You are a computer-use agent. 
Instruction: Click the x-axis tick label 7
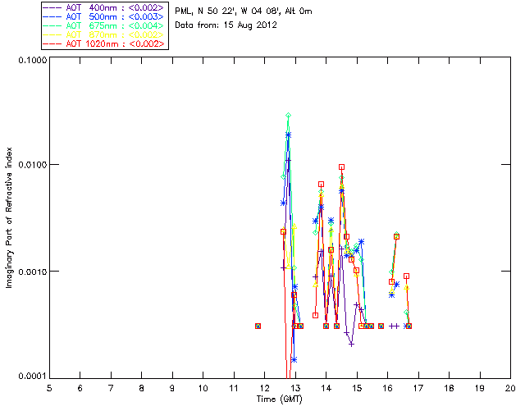click(x=111, y=388)
